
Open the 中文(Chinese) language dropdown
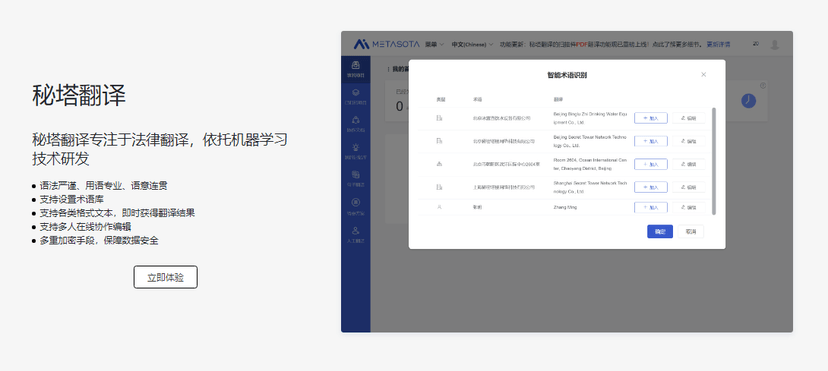point(472,44)
